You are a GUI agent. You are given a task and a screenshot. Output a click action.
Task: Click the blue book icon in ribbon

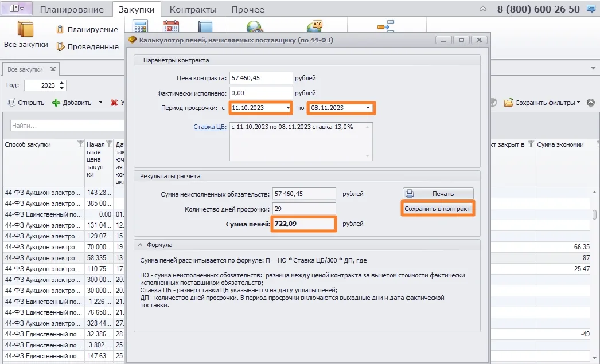click(205, 26)
